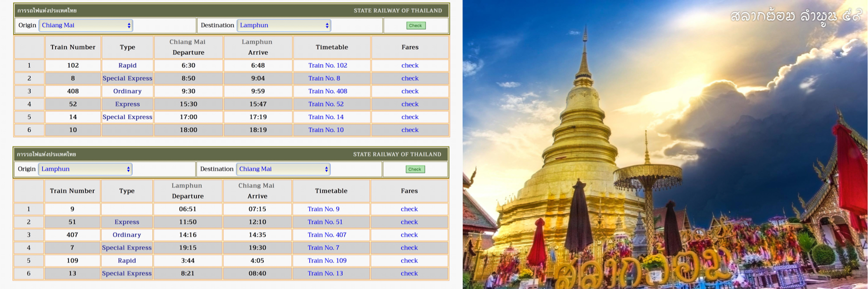View Train No. 408 timetable

coord(328,91)
